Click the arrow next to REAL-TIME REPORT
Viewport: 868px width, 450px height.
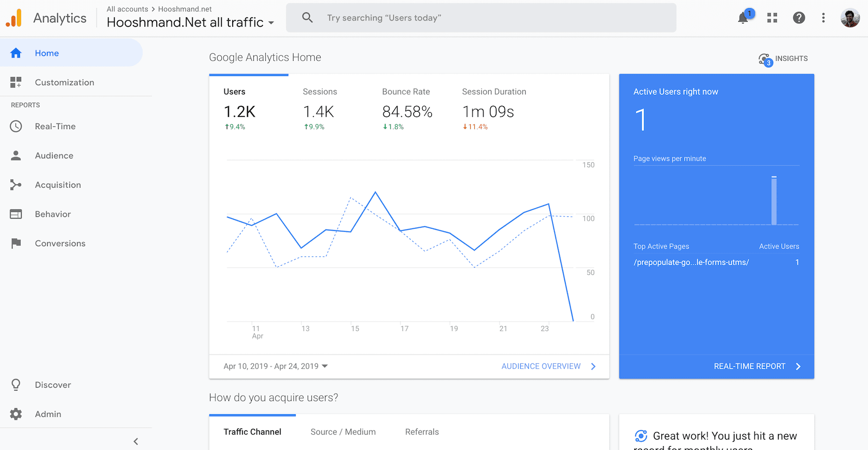[x=798, y=367]
